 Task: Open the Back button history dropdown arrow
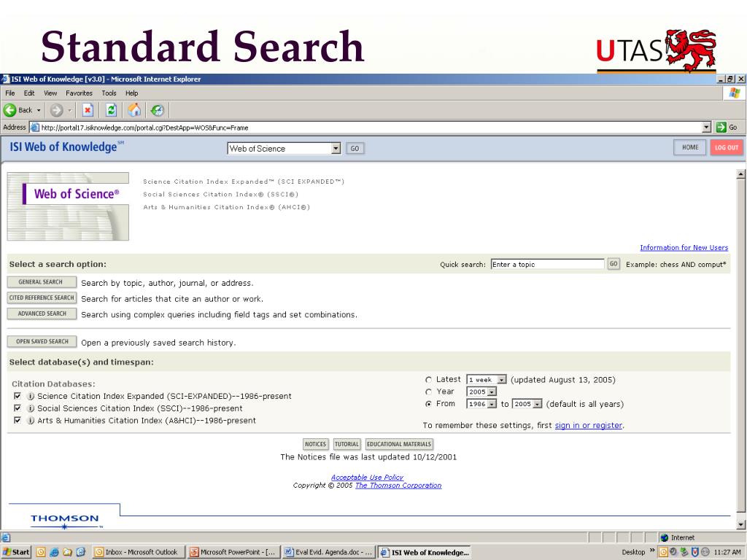tap(39, 111)
